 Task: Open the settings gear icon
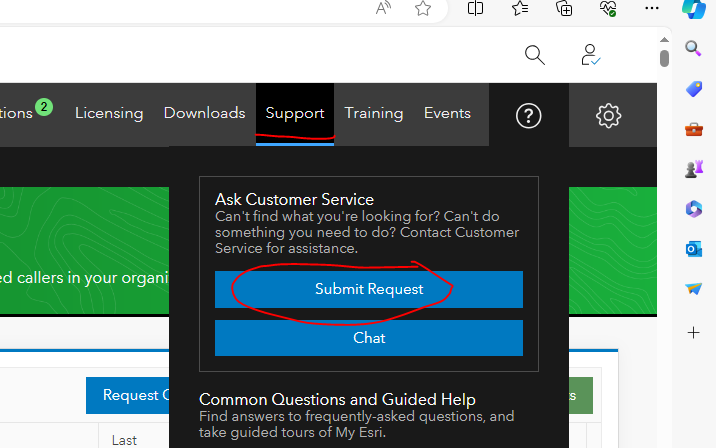tap(608, 116)
